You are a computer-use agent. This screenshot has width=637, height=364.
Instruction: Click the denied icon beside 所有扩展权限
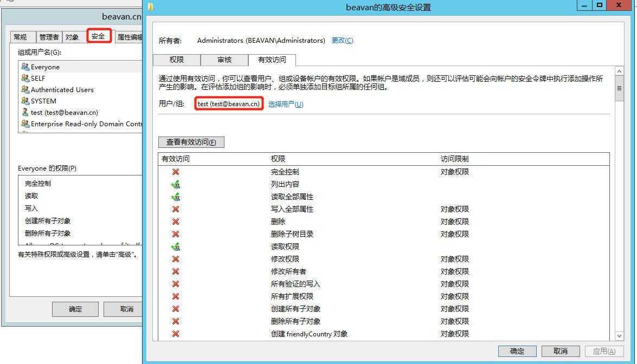pos(176,296)
